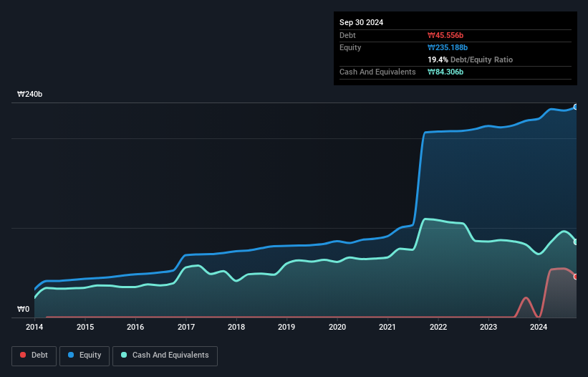Click the ₩84.306b cash value

click(x=445, y=72)
